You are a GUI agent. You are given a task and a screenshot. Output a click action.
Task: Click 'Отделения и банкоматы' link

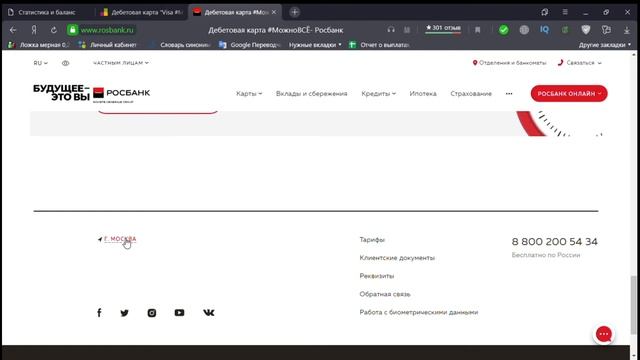pos(509,63)
